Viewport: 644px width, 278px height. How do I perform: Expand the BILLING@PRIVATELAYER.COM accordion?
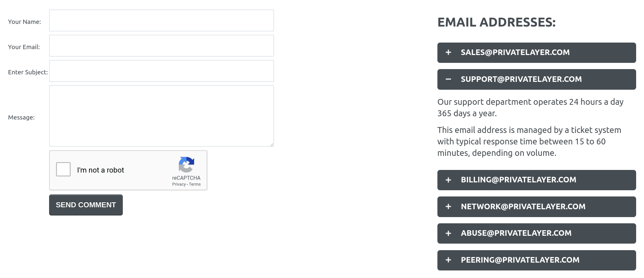coord(537,180)
